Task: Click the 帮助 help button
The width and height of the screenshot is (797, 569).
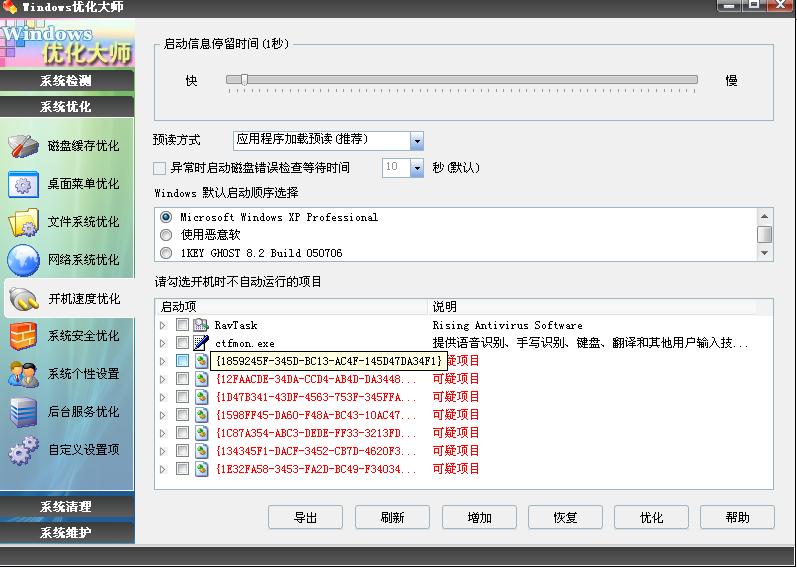Action: pos(738,518)
